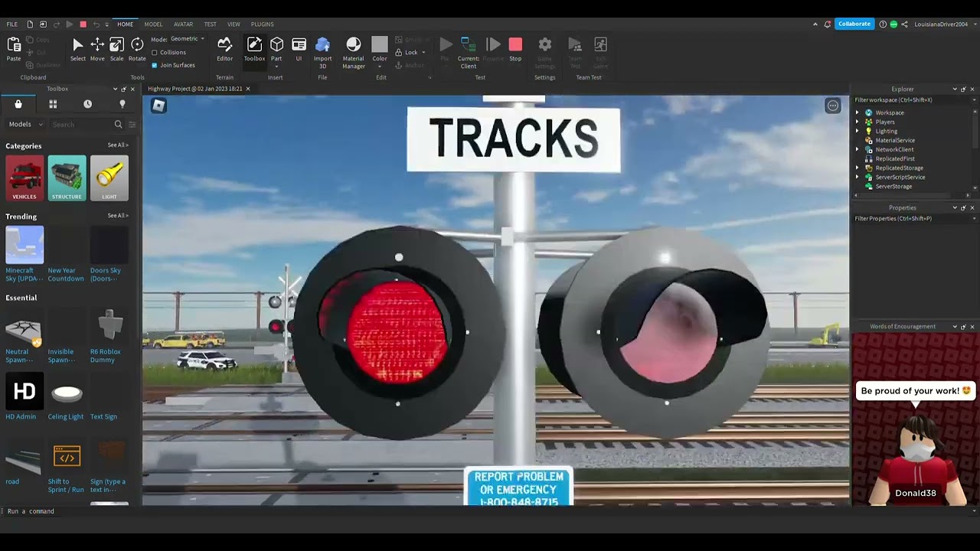Click the Collaborate button
This screenshot has width=980, height=551.
click(x=854, y=24)
